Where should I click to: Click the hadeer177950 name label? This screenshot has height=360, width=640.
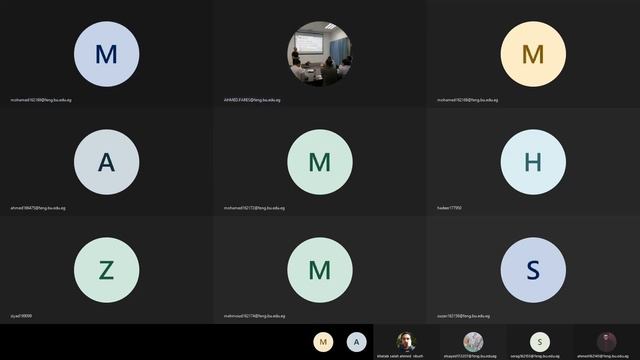[x=449, y=208]
